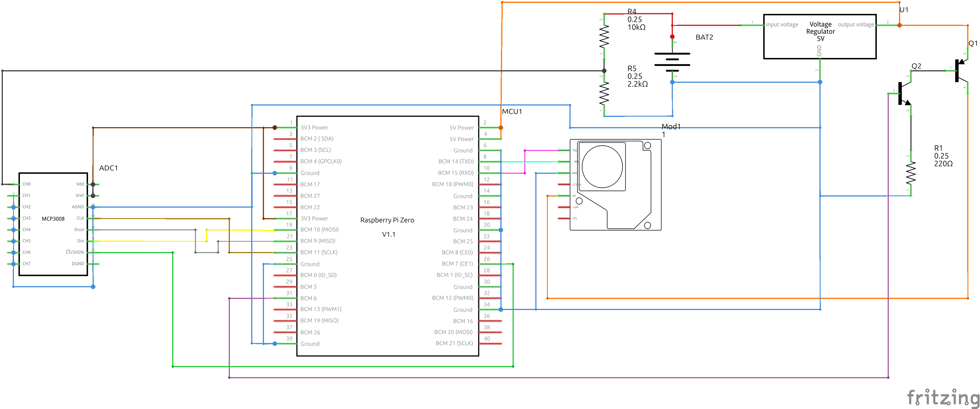Click the fritzing logo
Viewport: 980px width, 409px height.
tap(943, 398)
